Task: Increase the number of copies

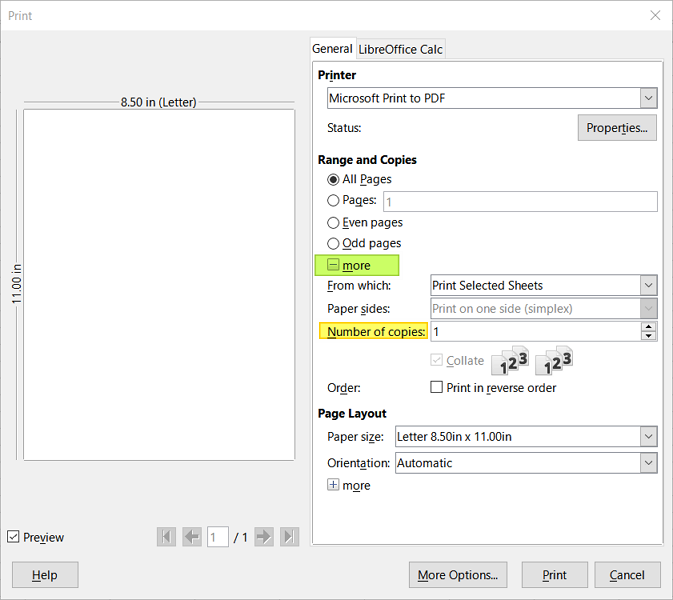Action: pyautogui.click(x=649, y=326)
